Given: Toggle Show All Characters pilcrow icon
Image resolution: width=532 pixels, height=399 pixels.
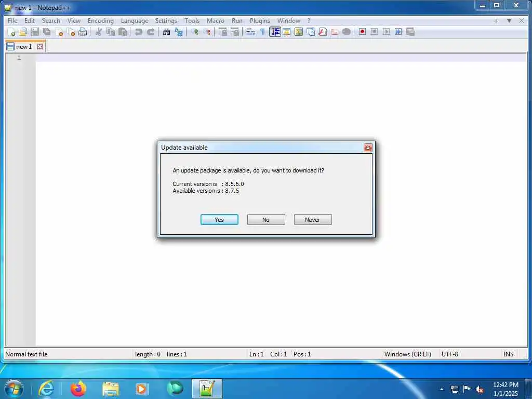Looking at the screenshot, I should [x=262, y=32].
